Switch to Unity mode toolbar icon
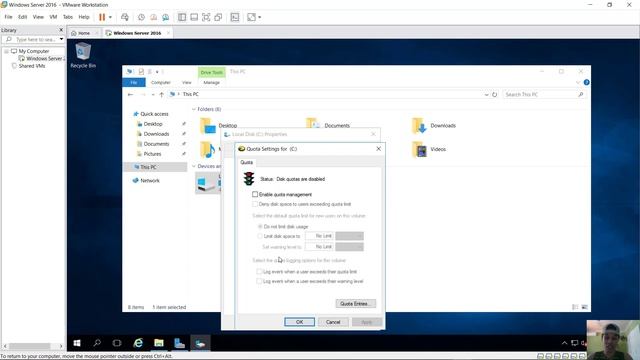This screenshot has height=360, width=640. pyautogui.click(x=218, y=17)
